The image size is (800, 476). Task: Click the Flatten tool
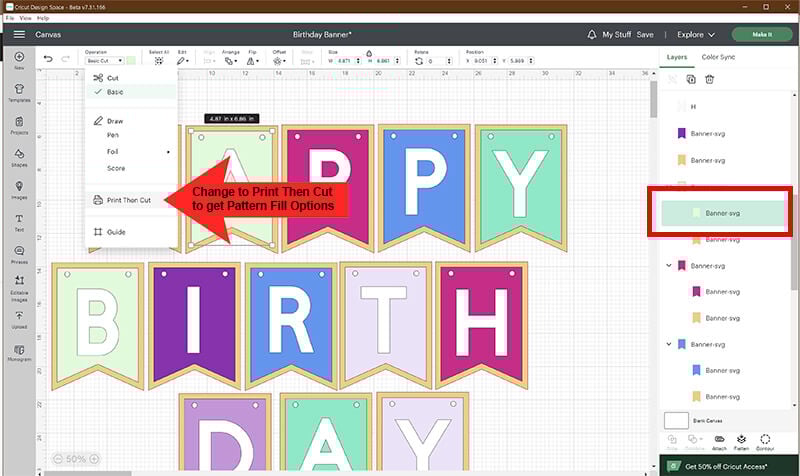tap(741, 442)
